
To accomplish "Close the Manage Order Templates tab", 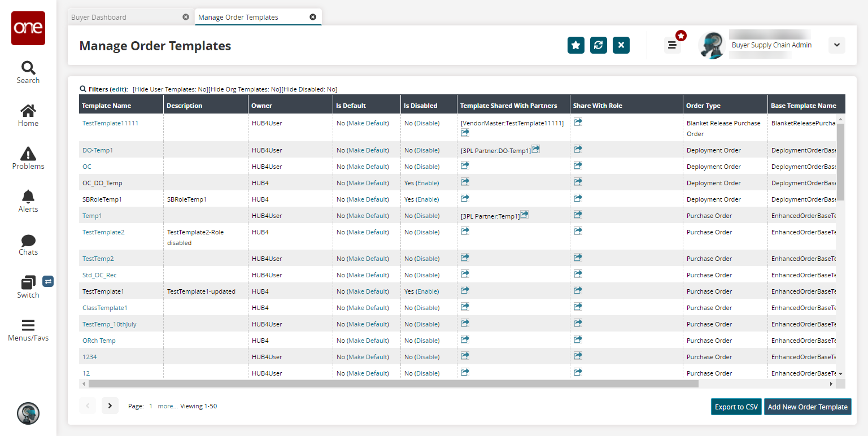I will pyautogui.click(x=313, y=17).
